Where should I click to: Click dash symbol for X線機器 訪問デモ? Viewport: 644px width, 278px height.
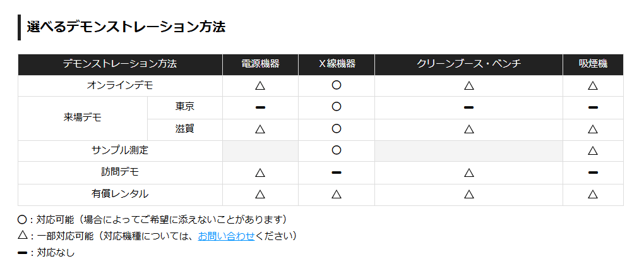(337, 172)
